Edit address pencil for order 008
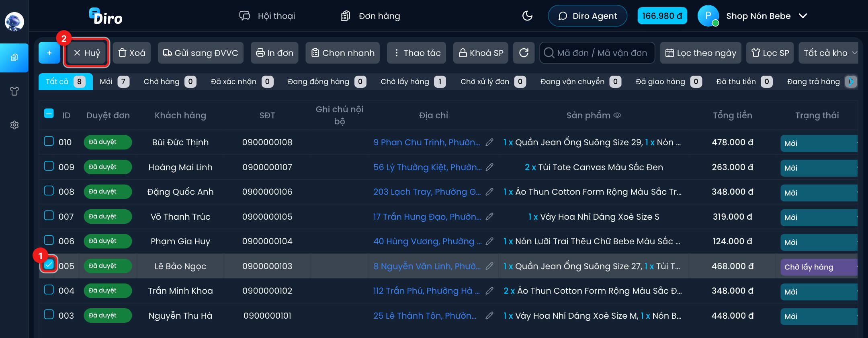The width and height of the screenshot is (868, 338). click(x=489, y=192)
